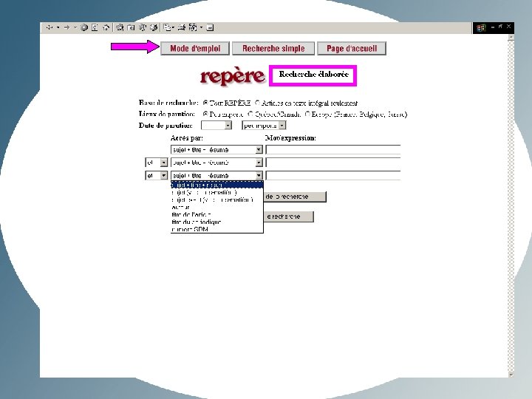
Task: Click the Windows logo browser throbber
Action: pyautogui.click(x=481, y=28)
